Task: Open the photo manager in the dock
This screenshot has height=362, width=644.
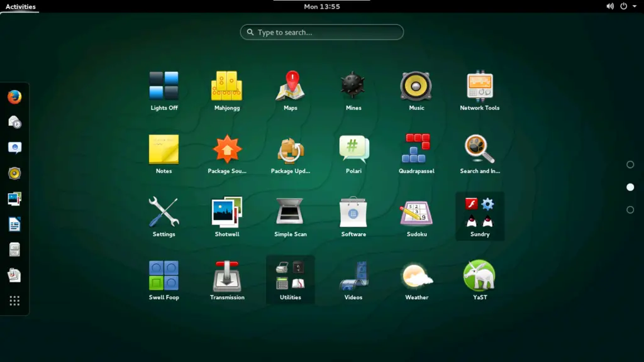Action: [14, 199]
